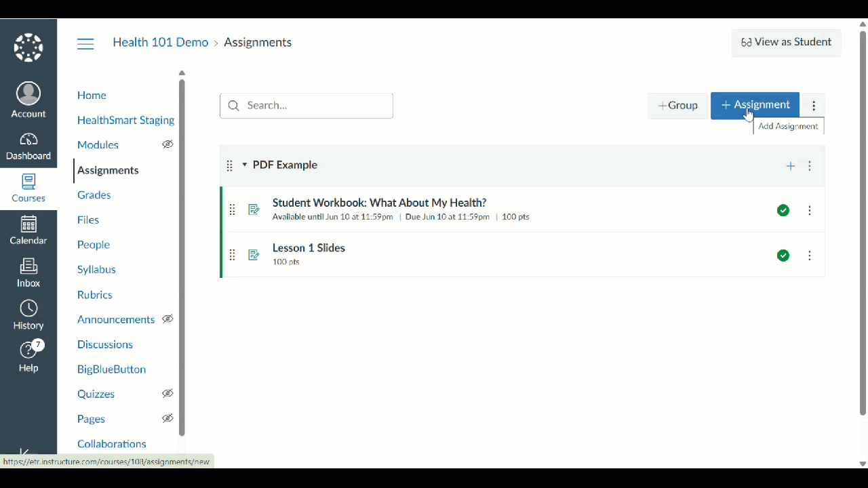
Task: Open Modules in course navigation
Action: (98, 145)
